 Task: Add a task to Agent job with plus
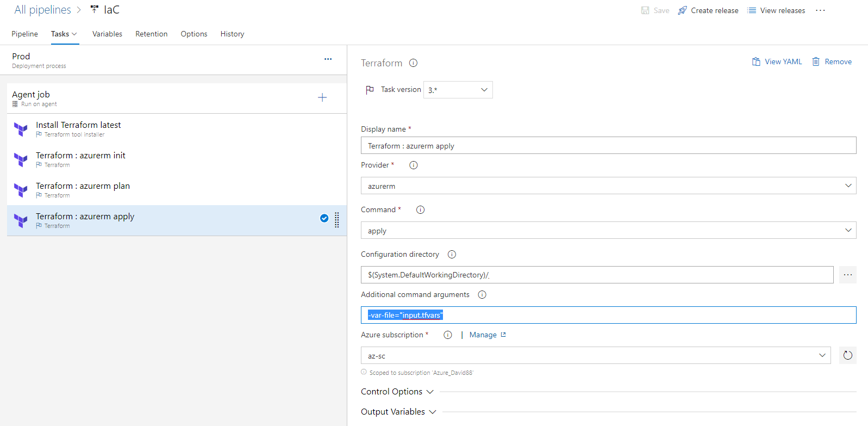pos(322,97)
